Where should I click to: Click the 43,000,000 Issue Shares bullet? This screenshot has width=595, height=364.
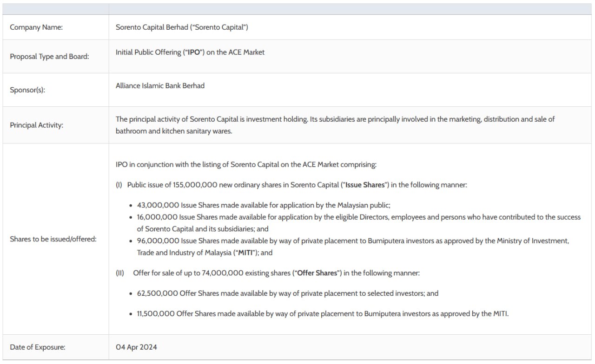coord(263,205)
